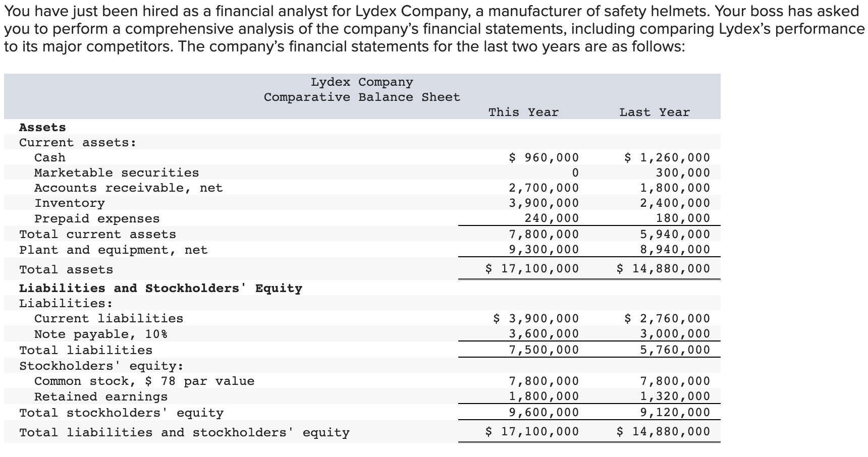This screenshot has width=868, height=457.
Task: Click the Note payable, 10% label
Action: click(x=101, y=334)
